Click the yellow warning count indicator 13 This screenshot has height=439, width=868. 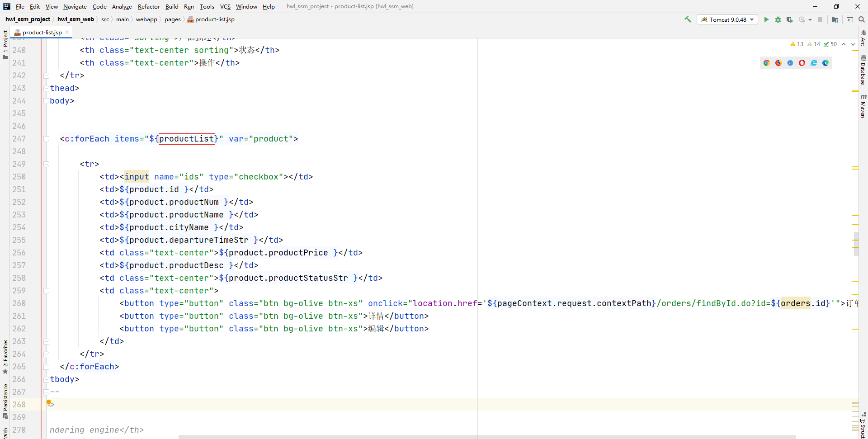[797, 44]
